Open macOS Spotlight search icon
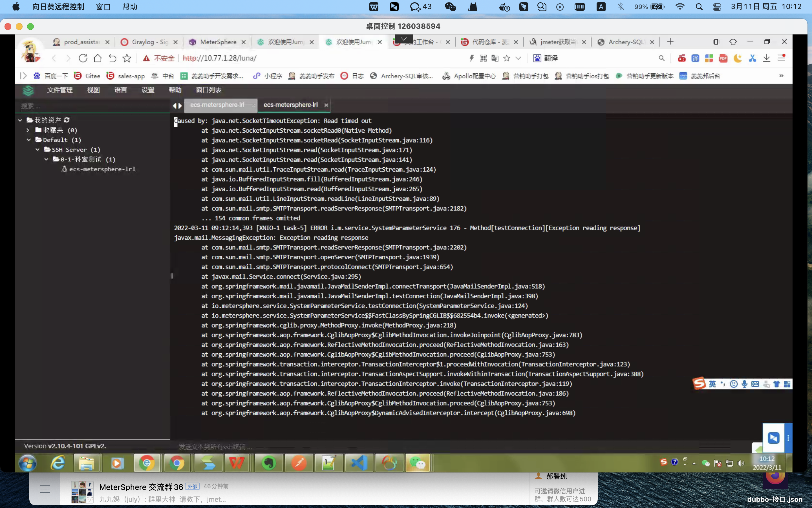Viewport: 812px width, 508px height. (699, 7)
